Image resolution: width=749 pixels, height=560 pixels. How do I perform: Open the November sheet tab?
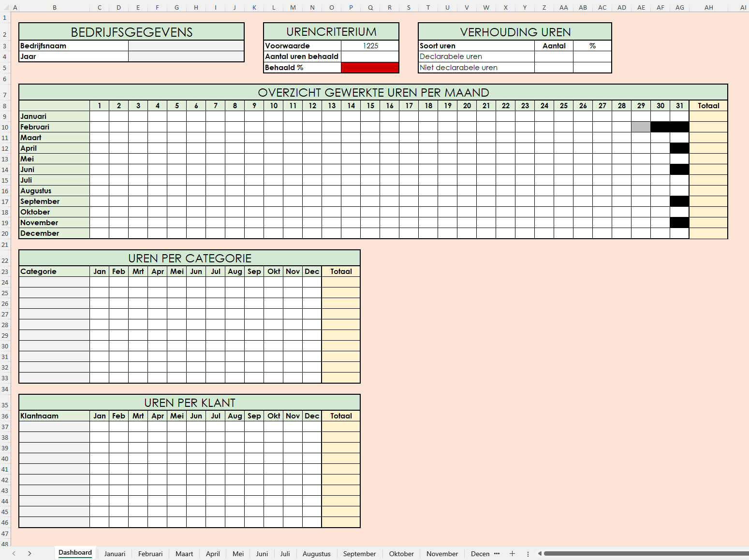pyautogui.click(x=441, y=554)
